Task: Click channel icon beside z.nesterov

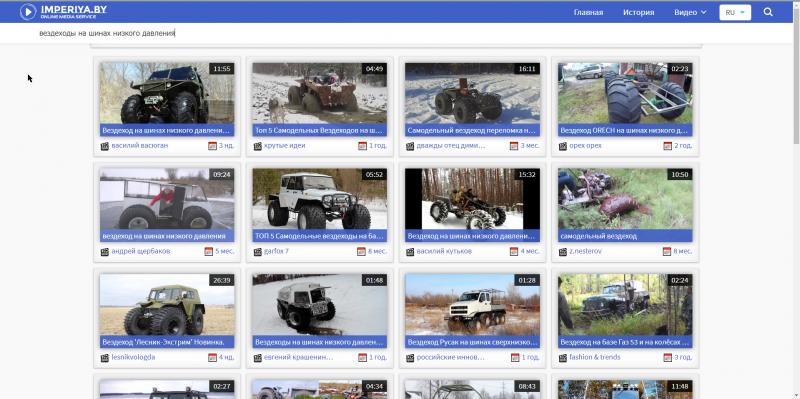Action: tap(563, 252)
